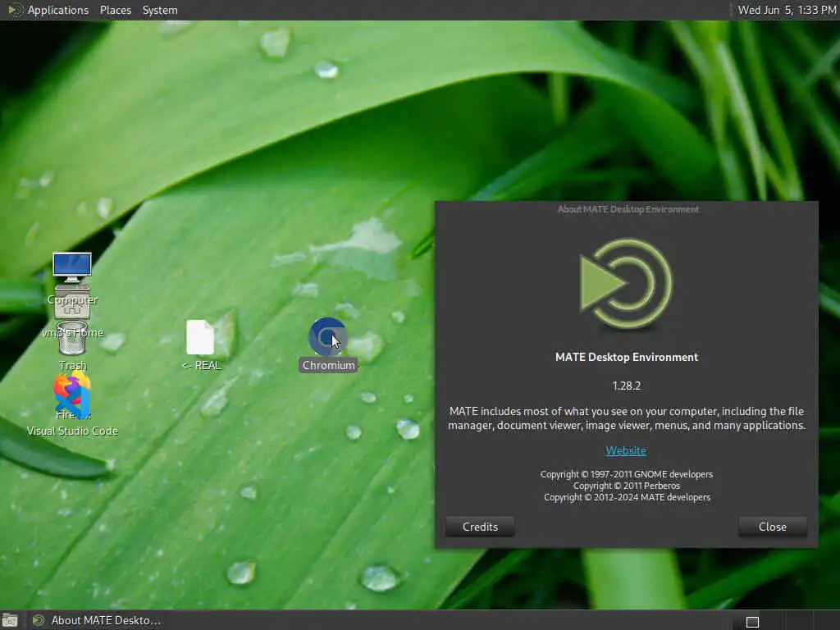Open the System menu
The width and height of the screenshot is (840, 630).
coord(160,10)
